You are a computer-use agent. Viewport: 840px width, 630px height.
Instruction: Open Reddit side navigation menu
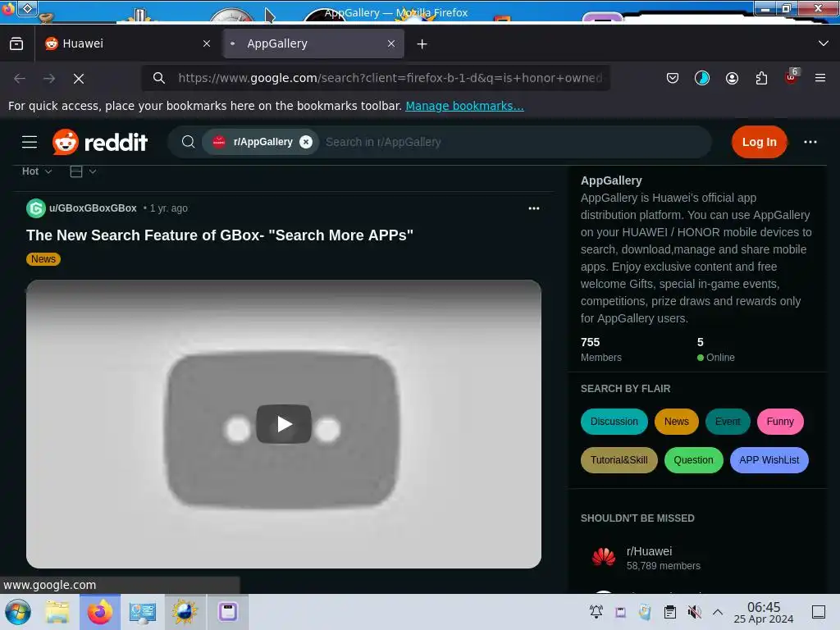pos(30,142)
